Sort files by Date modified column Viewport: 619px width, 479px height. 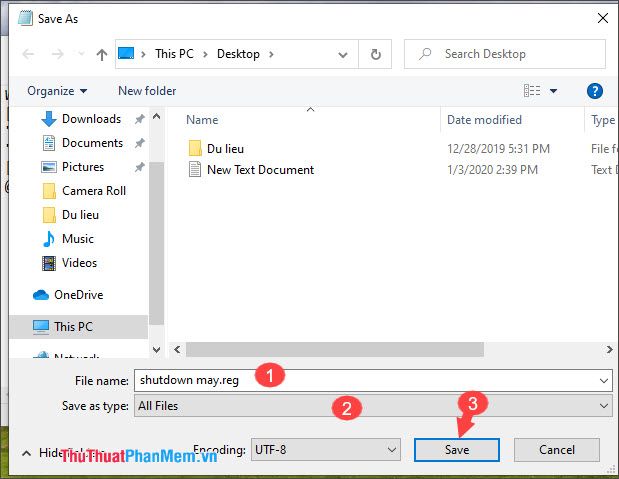(484, 120)
